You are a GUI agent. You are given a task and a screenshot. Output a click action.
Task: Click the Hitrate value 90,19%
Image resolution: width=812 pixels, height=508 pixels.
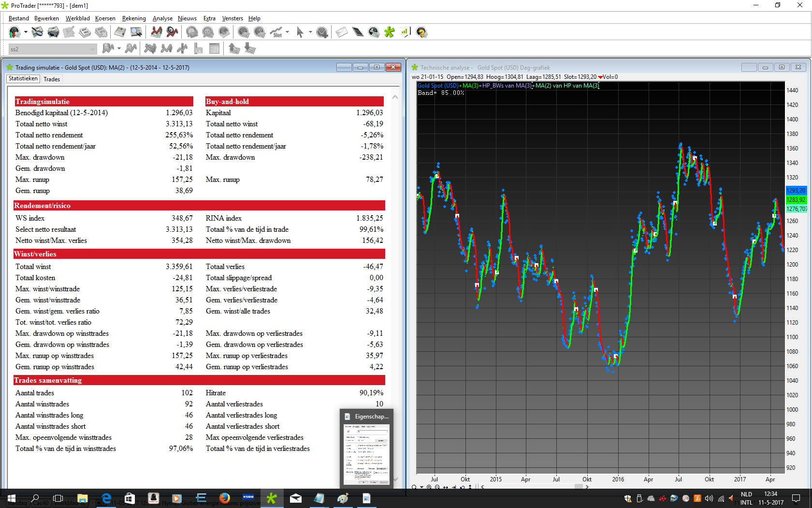click(371, 393)
